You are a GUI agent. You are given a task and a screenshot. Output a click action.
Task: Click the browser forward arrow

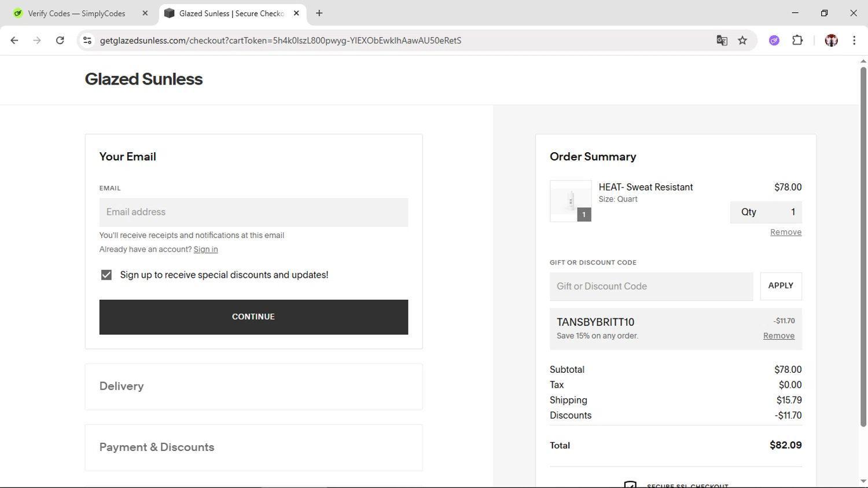[37, 41]
